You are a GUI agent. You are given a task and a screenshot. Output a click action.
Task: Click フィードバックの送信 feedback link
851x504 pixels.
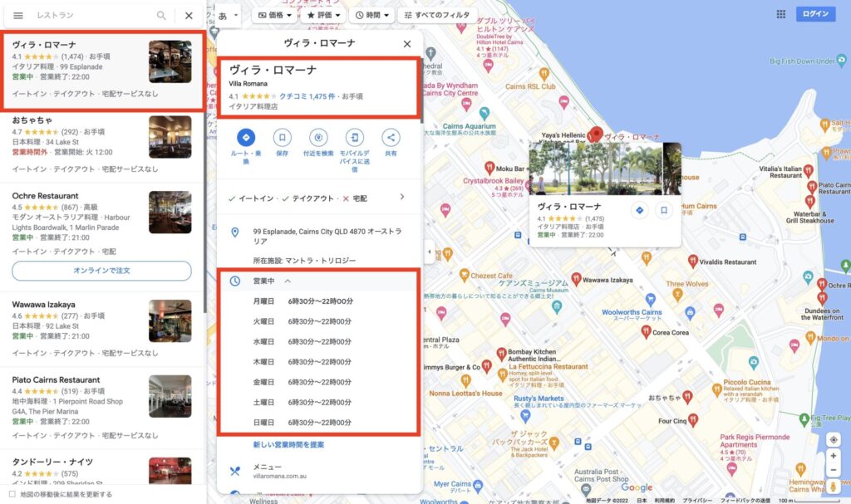(x=745, y=500)
